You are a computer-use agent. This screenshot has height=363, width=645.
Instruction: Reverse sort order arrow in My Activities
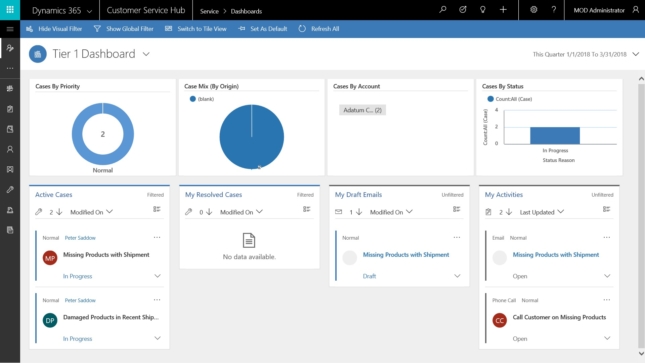click(509, 212)
